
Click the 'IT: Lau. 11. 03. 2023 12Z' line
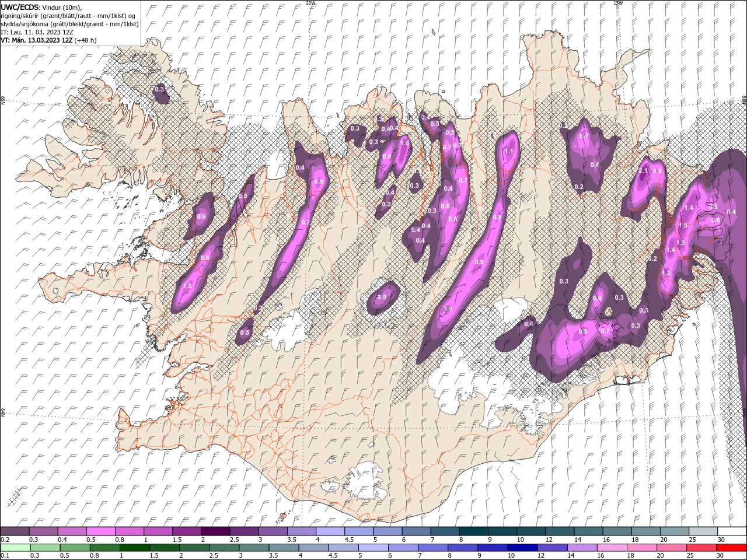37,32
